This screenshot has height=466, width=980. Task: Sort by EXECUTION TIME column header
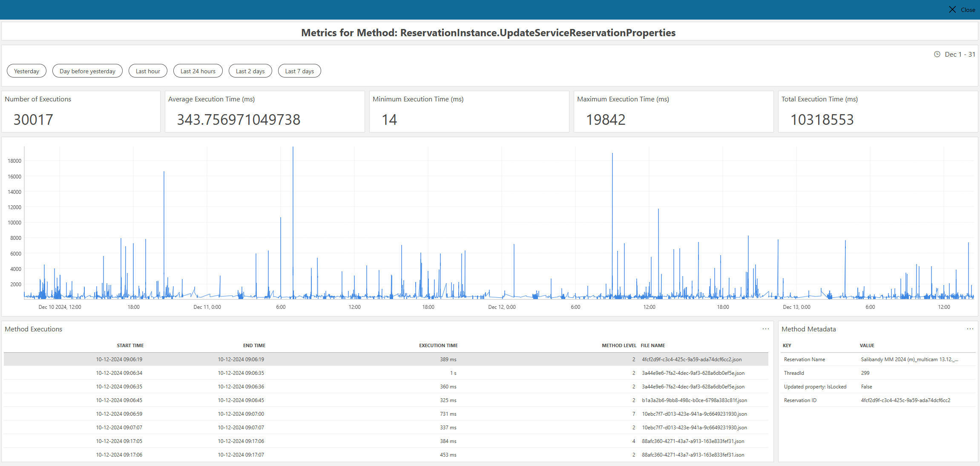pos(438,345)
